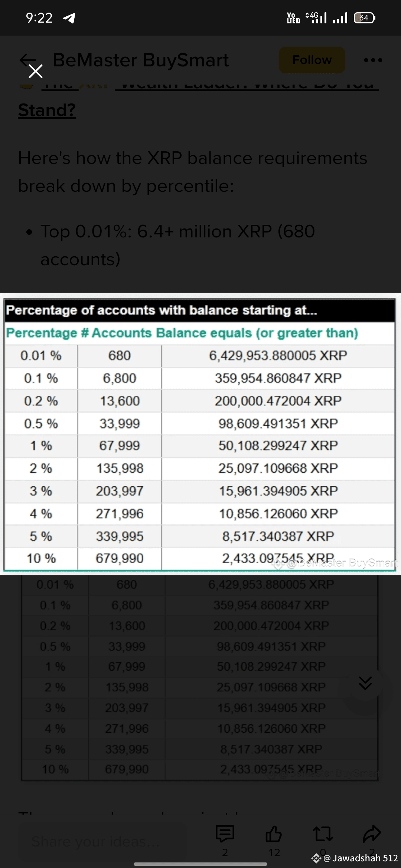Open the comments speech bubble icon
This screenshot has height=868, width=401.
point(225,834)
